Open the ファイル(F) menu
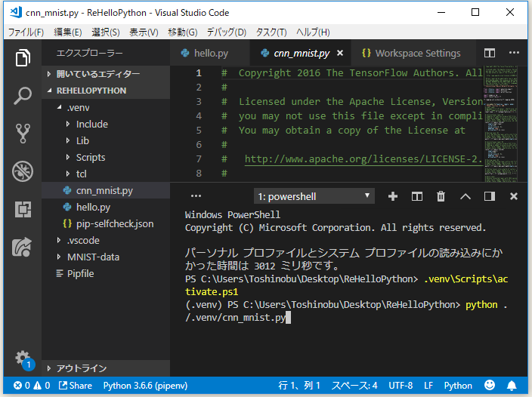This screenshot has height=397, width=532. [x=26, y=32]
